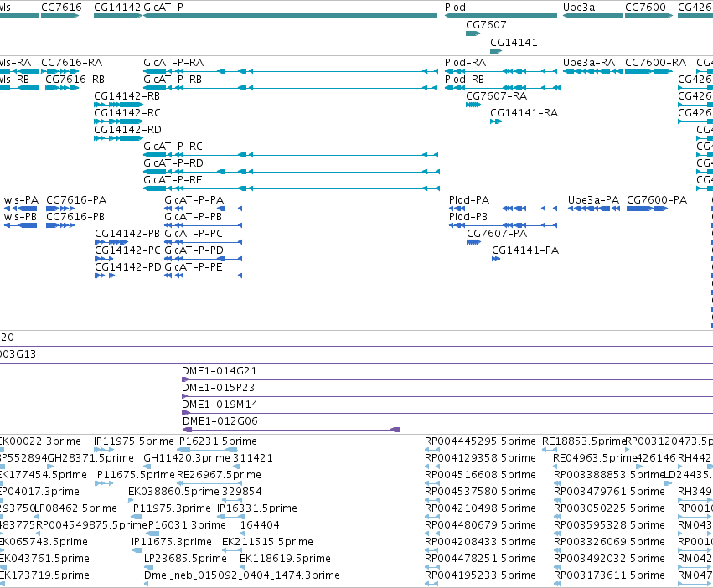Select the CG14142-PB protein label
Screen dimensions: 713x588
[127, 234]
